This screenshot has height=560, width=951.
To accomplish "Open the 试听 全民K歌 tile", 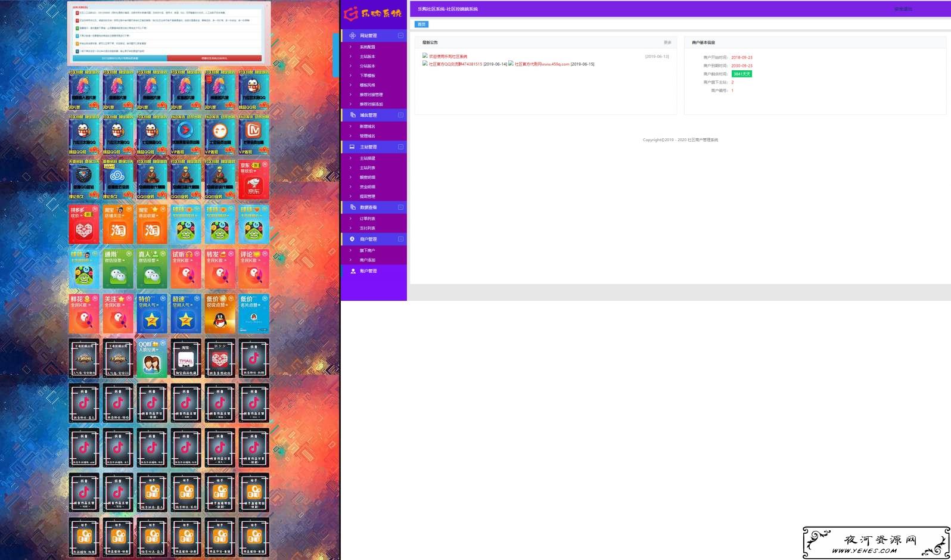I will click(186, 269).
